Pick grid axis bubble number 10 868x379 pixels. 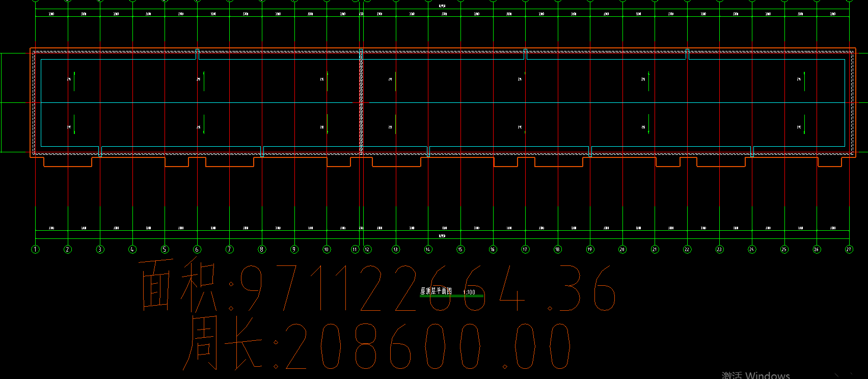327,249
